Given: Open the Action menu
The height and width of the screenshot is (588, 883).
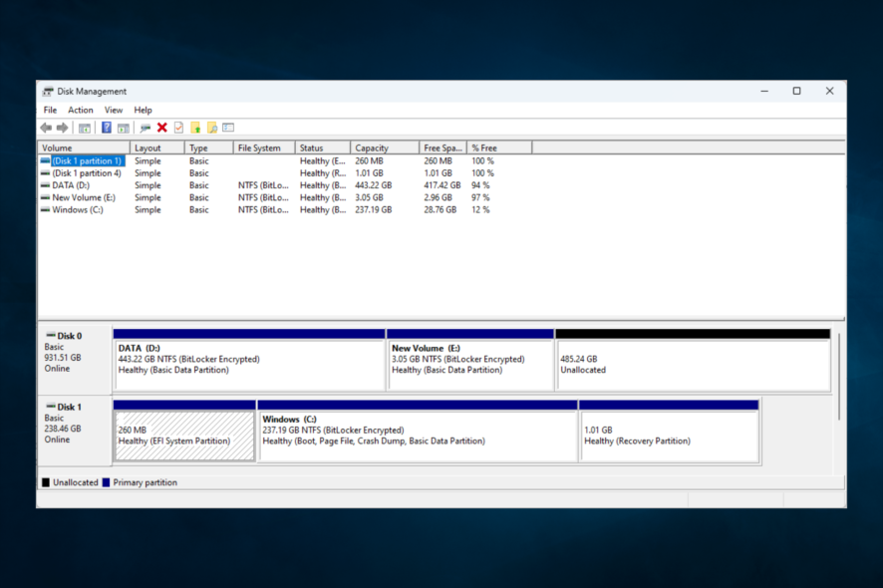Looking at the screenshot, I should (x=81, y=110).
